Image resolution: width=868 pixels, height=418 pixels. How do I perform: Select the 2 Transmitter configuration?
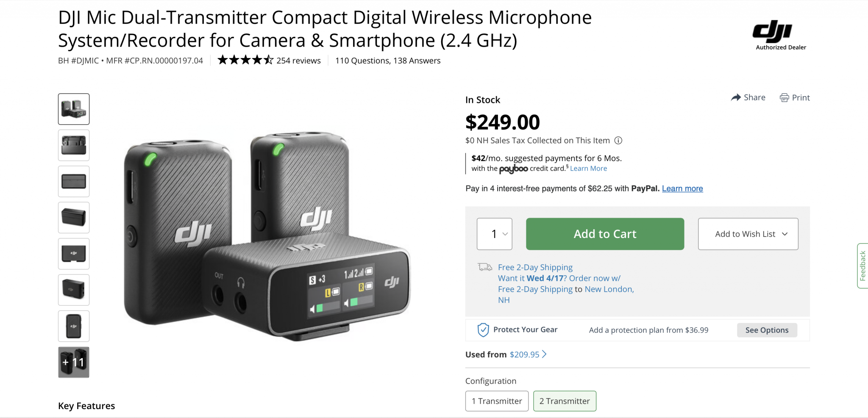point(565,401)
